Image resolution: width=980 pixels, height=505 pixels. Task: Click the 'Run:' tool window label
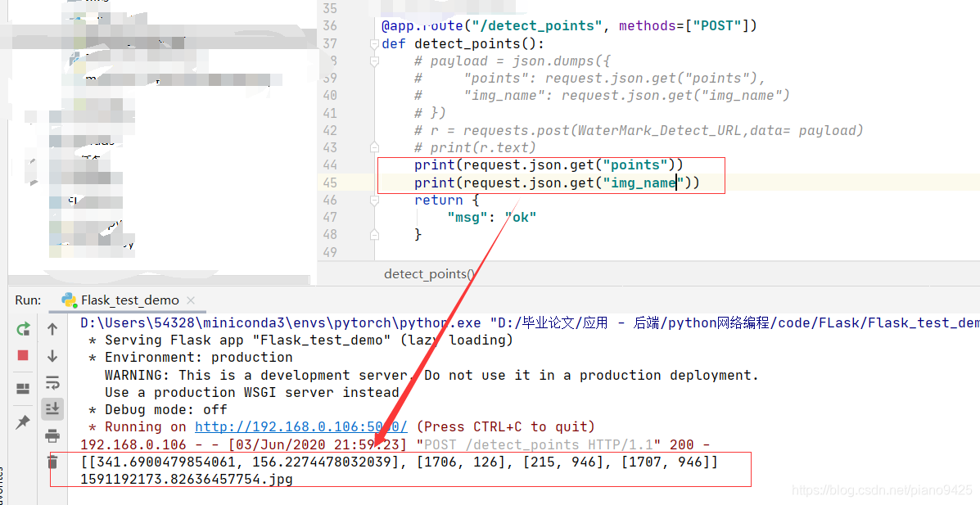(28, 300)
